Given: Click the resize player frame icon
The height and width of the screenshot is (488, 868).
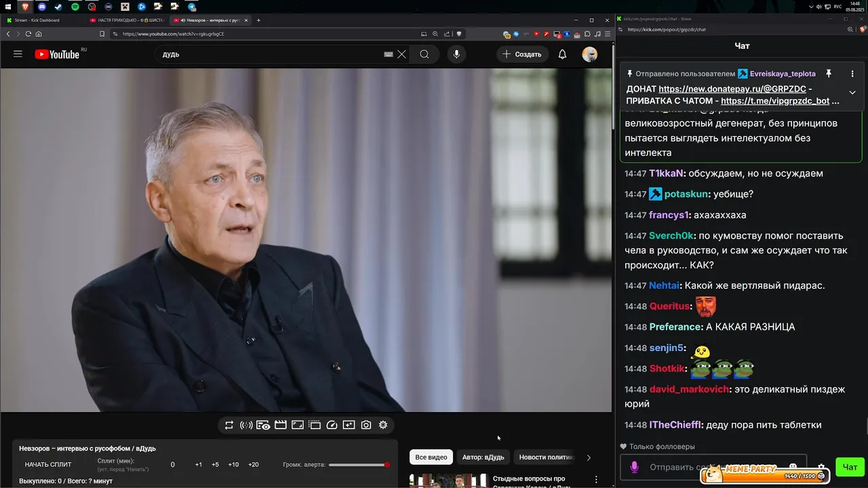Looking at the screenshot, I should (298, 425).
